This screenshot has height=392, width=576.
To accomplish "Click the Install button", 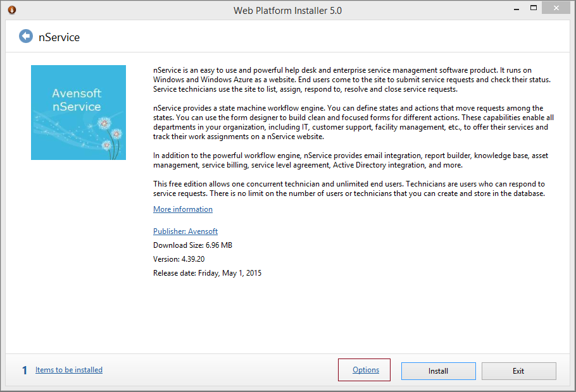I will click(438, 371).
